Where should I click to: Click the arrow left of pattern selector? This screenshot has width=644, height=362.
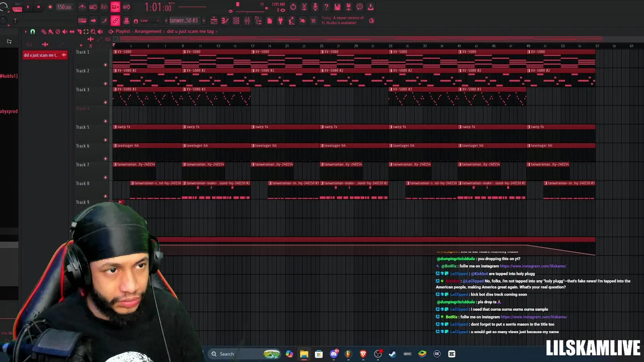[166, 21]
